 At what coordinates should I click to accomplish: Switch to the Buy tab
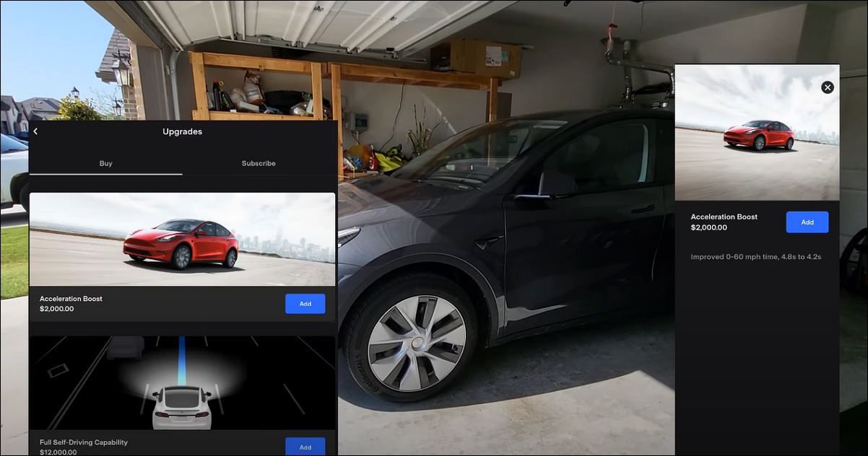click(105, 163)
